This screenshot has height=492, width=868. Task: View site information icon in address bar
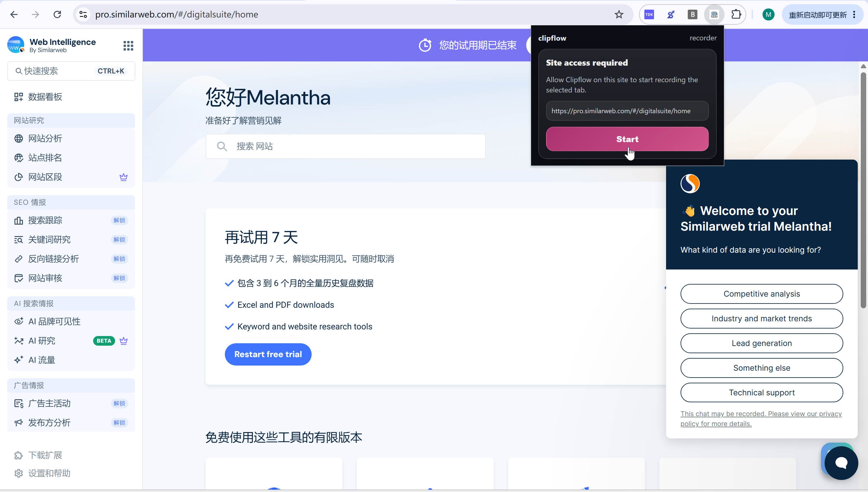[83, 14]
